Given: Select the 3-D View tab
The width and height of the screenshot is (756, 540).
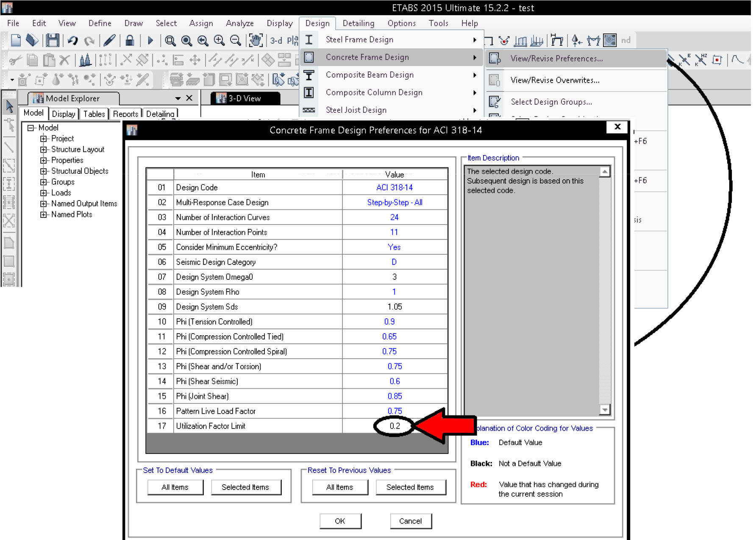Looking at the screenshot, I should 245,98.
